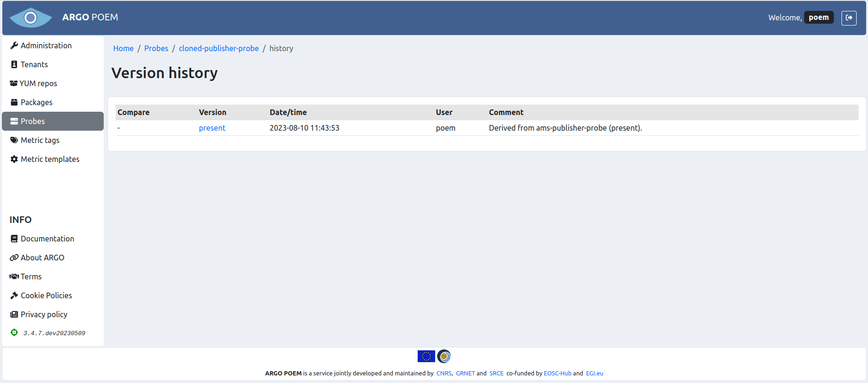Open Documentation in the INFO section

point(47,239)
